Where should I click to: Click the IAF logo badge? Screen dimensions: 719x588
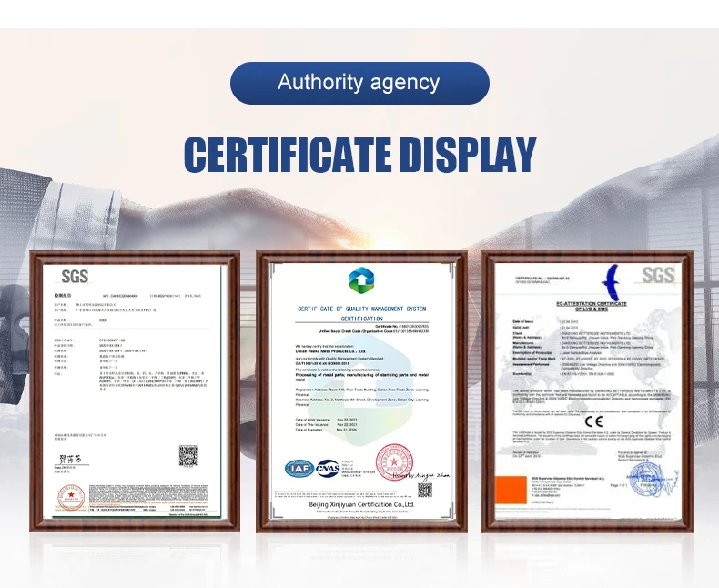[299, 468]
